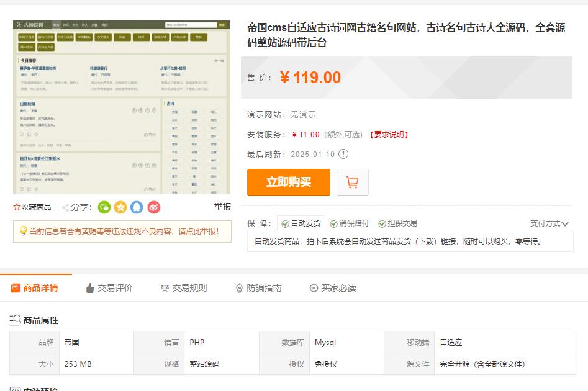This screenshot has height=391, width=588.
Task: Select the 消保赔付 guarantee option
Action: coord(350,223)
